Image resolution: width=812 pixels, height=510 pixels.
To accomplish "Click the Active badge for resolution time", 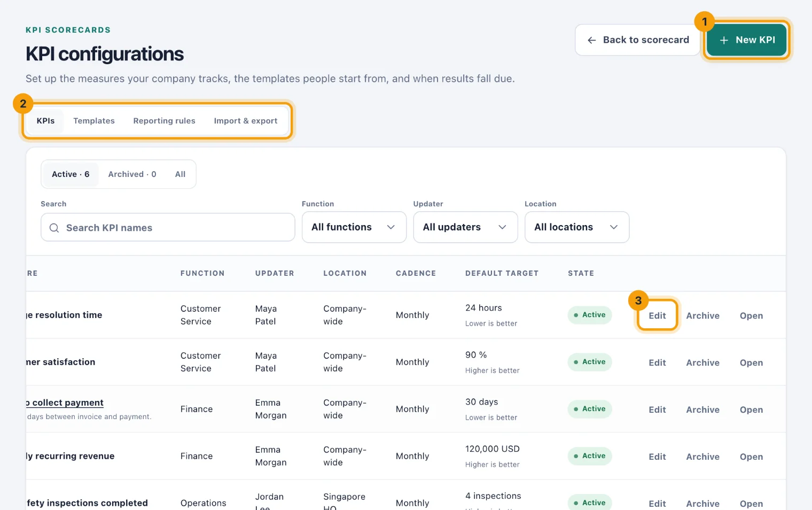I will [x=590, y=315].
